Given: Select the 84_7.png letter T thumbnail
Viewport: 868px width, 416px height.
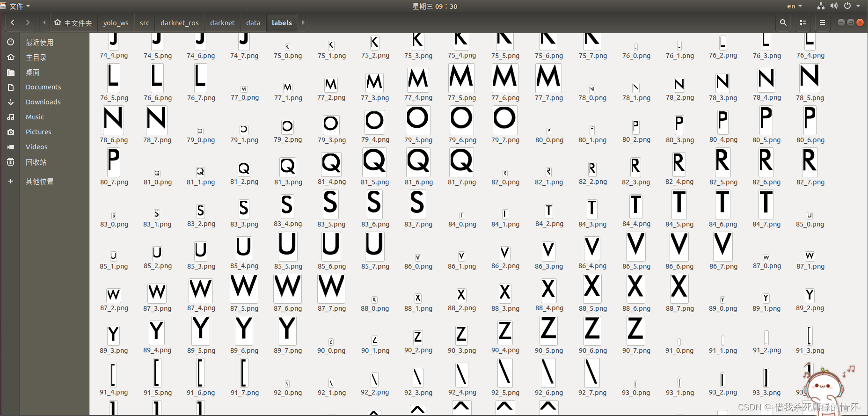Looking at the screenshot, I should (x=766, y=204).
